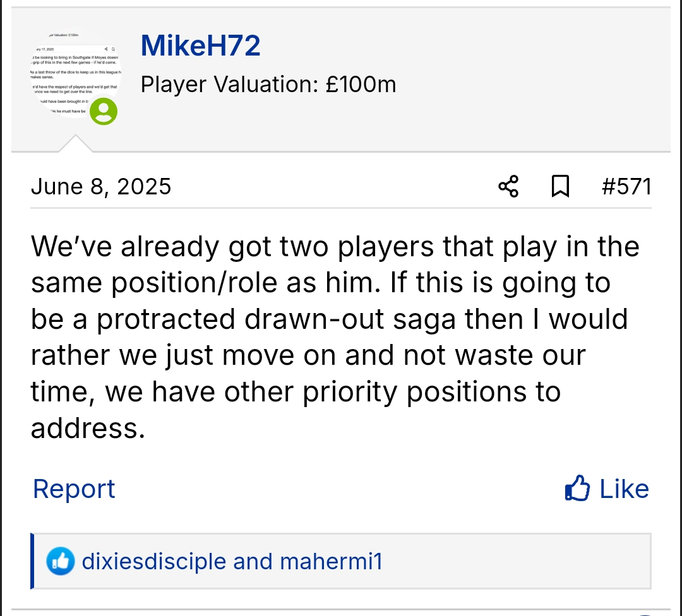Click the speech-bubble pointer below the avatar

click(x=76, y=145)
